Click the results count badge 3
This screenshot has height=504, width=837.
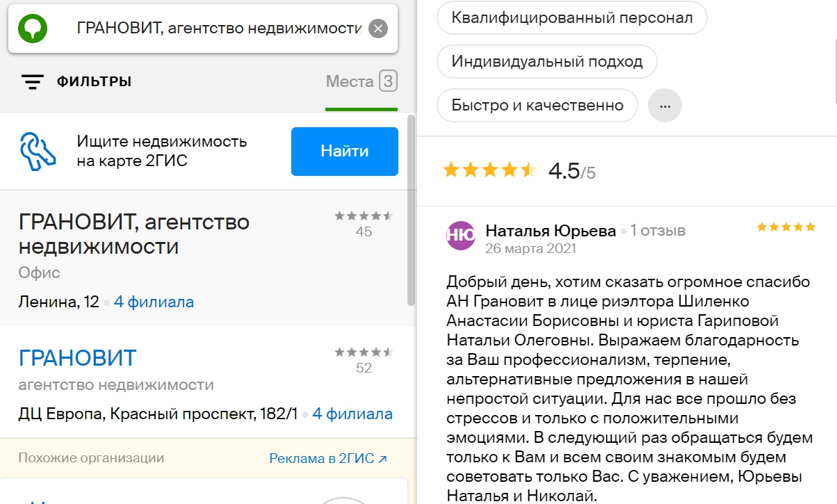coord(388,82)
